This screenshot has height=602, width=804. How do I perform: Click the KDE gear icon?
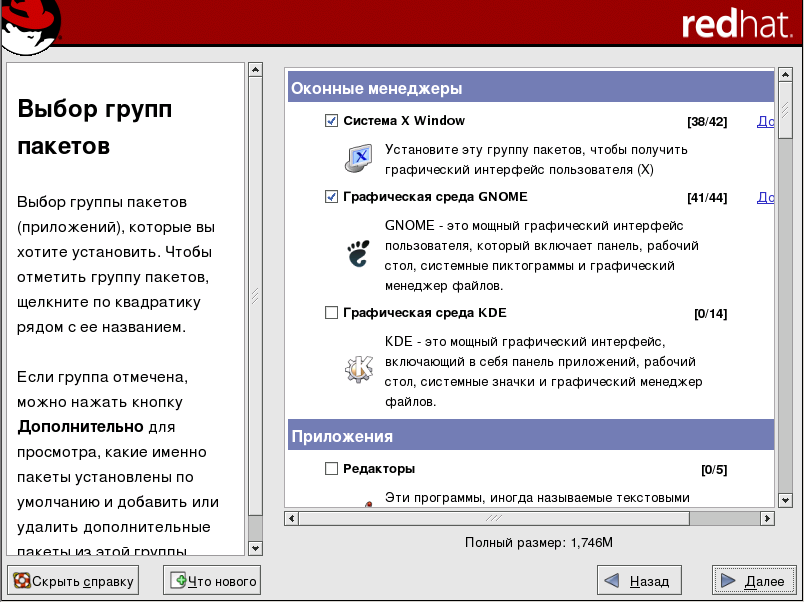[x=357, y=371]
